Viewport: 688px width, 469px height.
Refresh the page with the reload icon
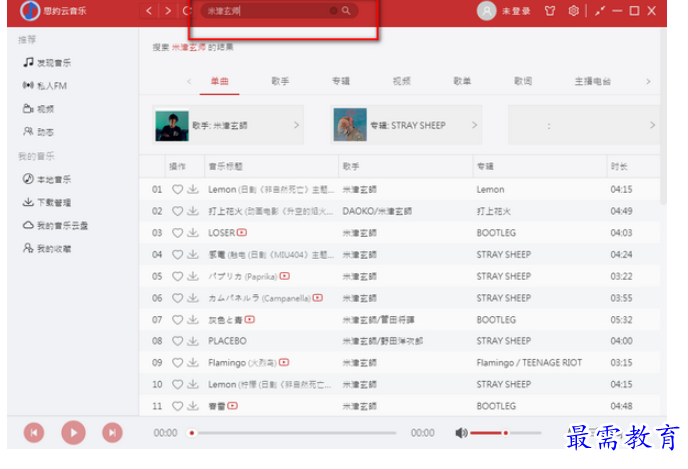click(x=187, y=11)
